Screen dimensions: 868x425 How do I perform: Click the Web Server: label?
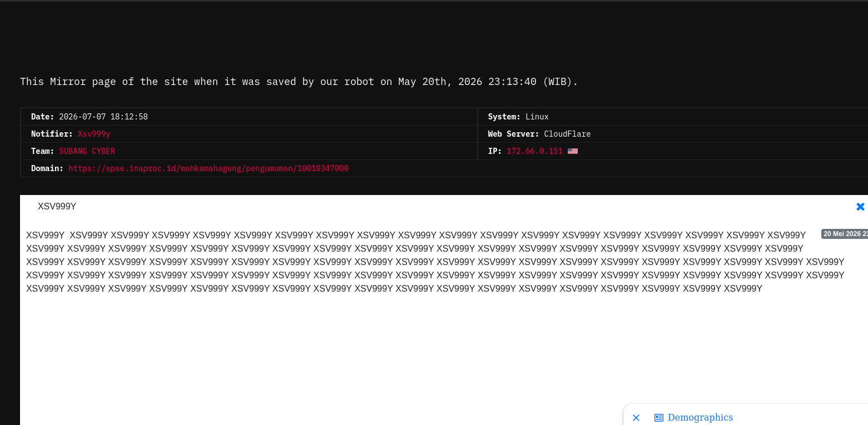tap(514, 134)
